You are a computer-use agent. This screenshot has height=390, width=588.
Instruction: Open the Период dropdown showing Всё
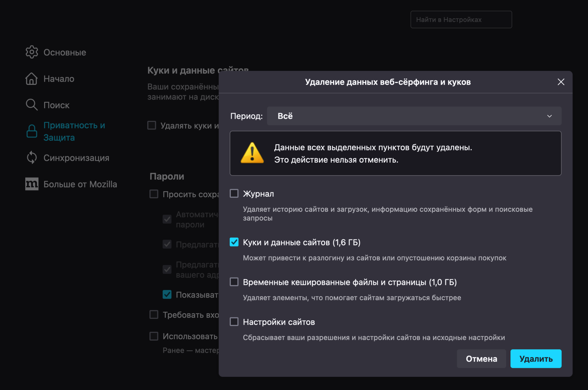click(x=413, y=116)
